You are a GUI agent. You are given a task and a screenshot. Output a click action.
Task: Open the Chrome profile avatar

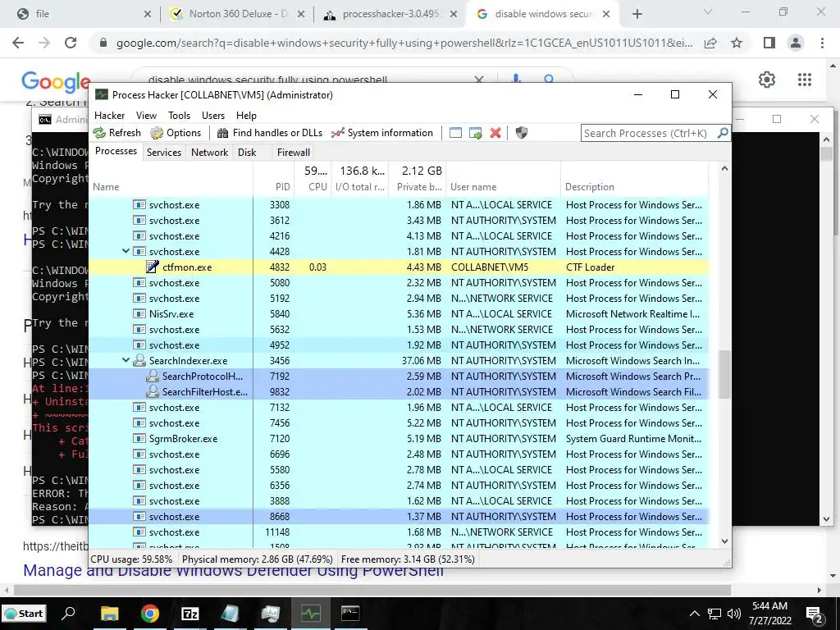point(796,43)
